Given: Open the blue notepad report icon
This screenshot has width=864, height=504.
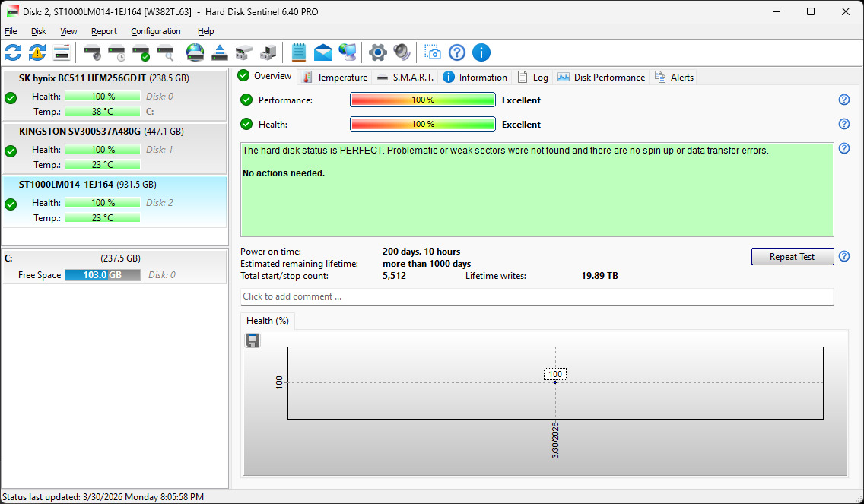Looking at the screenshot, I should pyautogui.click(x=299, y=53).
